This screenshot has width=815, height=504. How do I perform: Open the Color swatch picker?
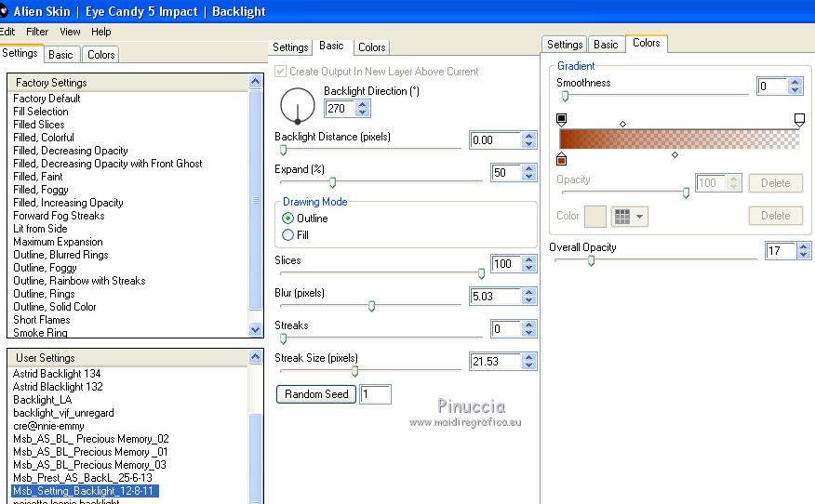(x=595, y=216)
